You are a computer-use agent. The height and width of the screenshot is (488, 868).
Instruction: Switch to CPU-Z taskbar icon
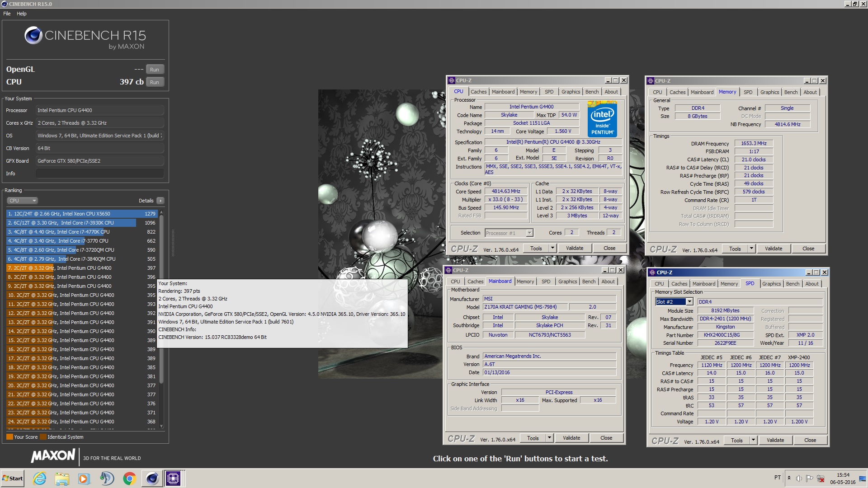coord(173,478)
